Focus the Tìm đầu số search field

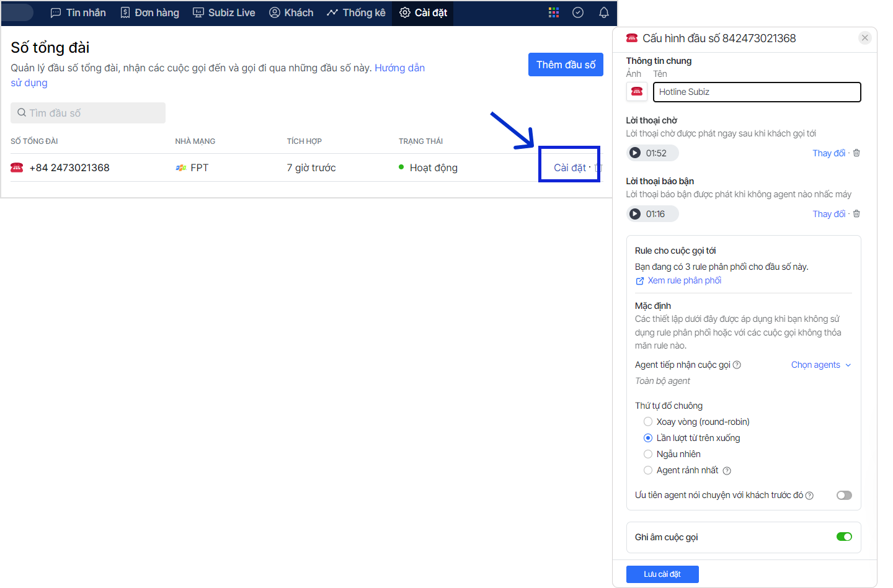tap(88, 113)
